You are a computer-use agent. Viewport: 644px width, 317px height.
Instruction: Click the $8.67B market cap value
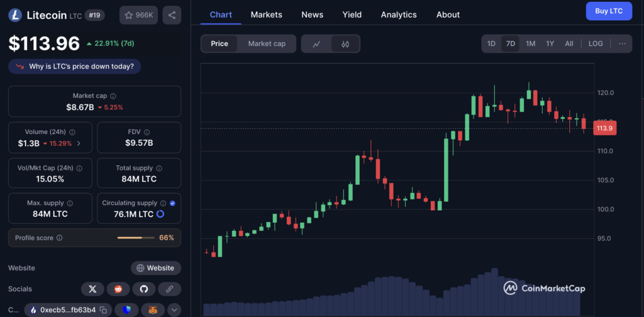(80, 107)
